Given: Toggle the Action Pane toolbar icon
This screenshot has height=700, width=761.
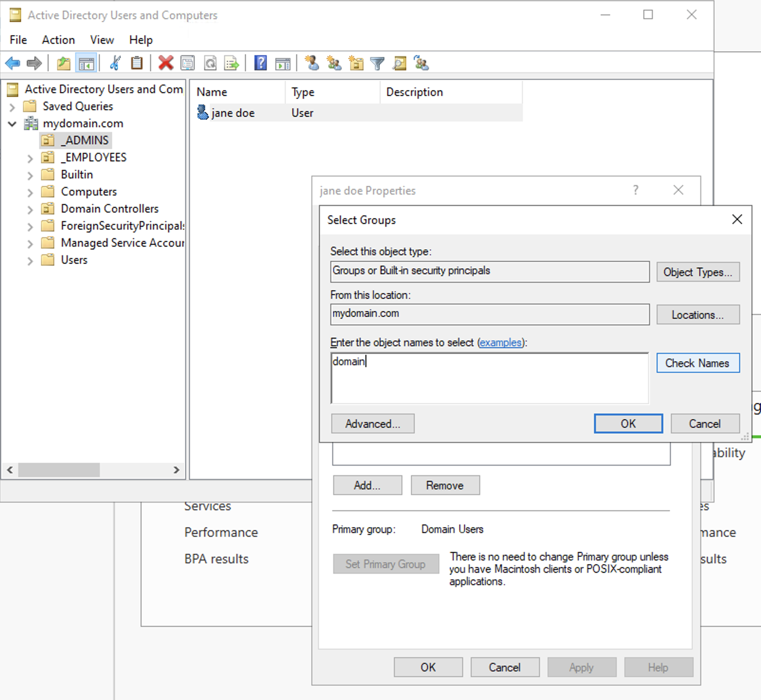Looking at the screenshot, I should click(x=283, y=63).
